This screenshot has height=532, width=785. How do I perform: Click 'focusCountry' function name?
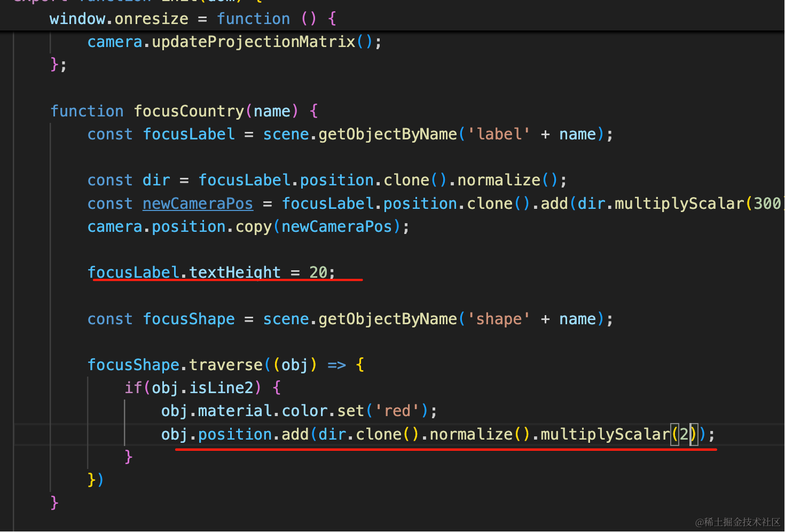pyautogui.click(x=189, y=111)
